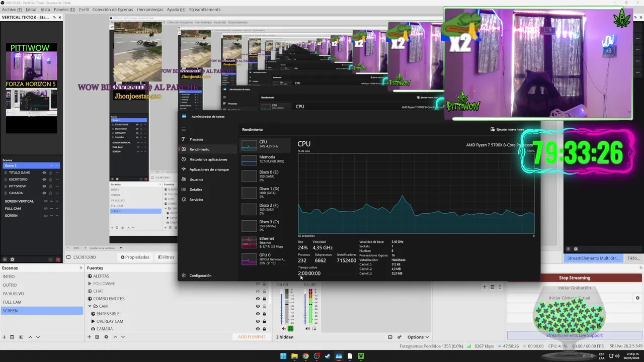Image resolution: width=644 pixels, height=362 pixels.
Task: Remove the selected source in Fuentes panel
Action: [97, 337]
